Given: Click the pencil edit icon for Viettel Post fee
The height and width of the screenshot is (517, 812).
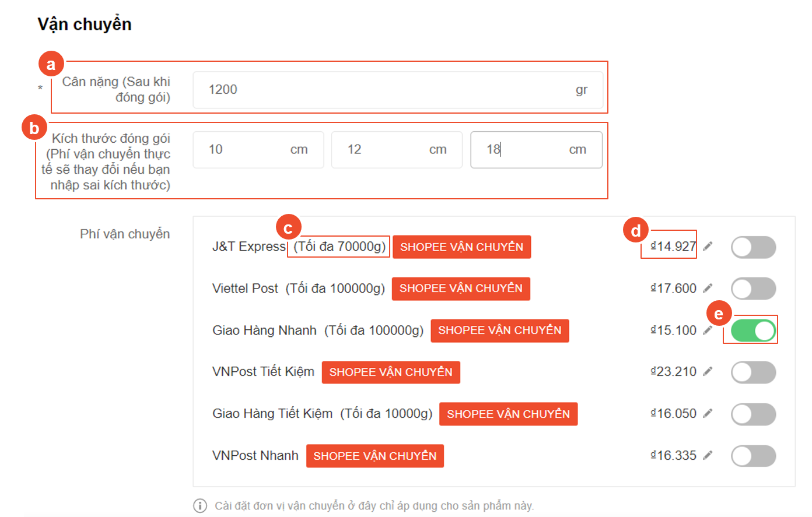Looking at the screenshot, I should point(708,289).
